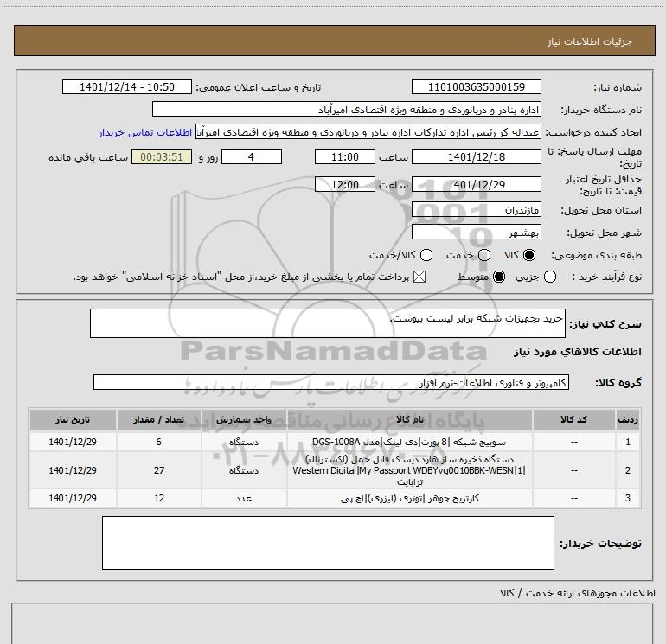
Task: Click the city field بهشهر
Action: point(476,233)
